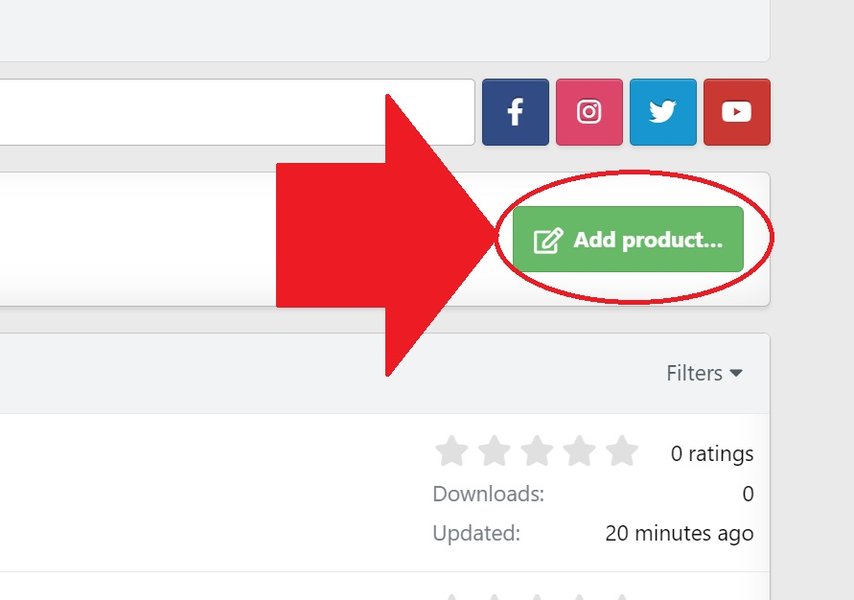854x600 pixels.
Task: Click the 20 minutes ago timestamp
Action: [x=679, y=533]
